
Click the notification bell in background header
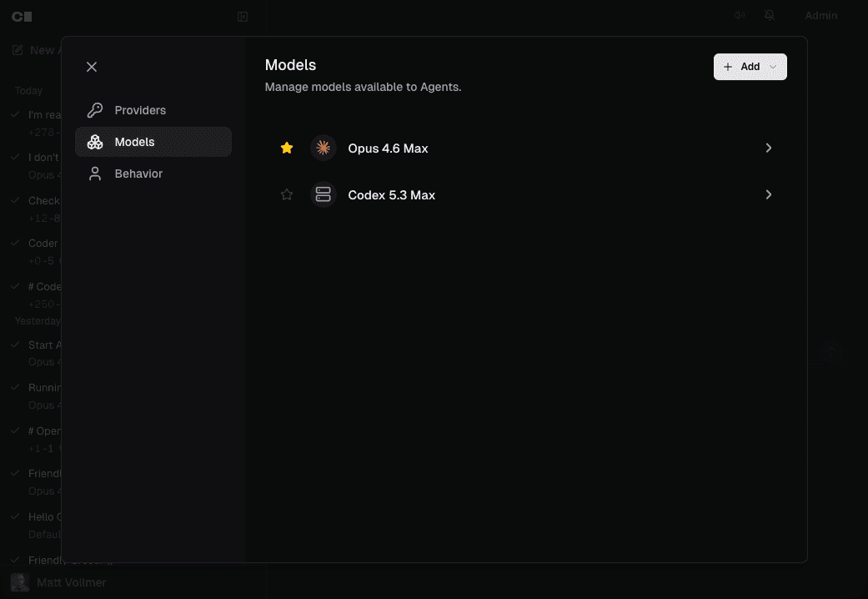pos(770,16)
